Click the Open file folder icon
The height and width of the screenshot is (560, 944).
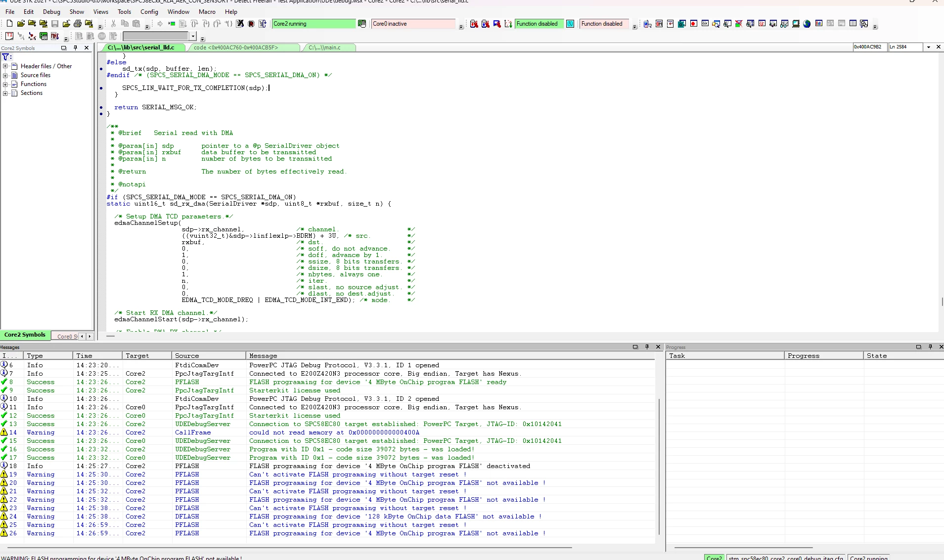(20, 23)
